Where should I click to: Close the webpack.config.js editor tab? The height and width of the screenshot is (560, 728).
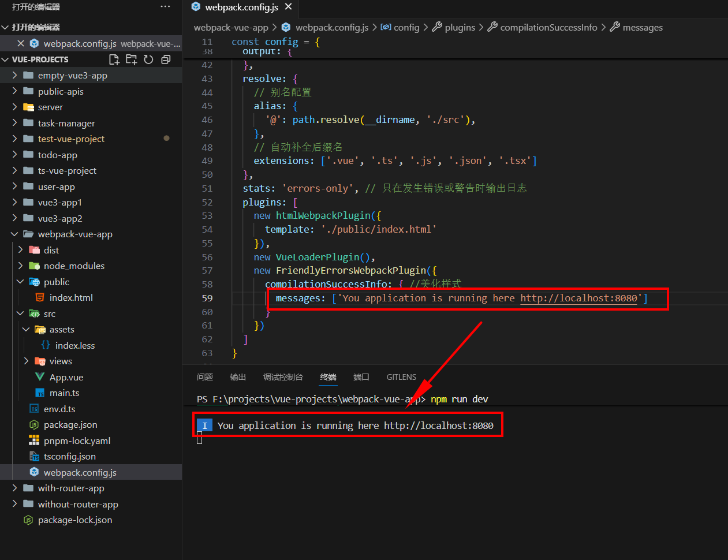click(289, 7)
